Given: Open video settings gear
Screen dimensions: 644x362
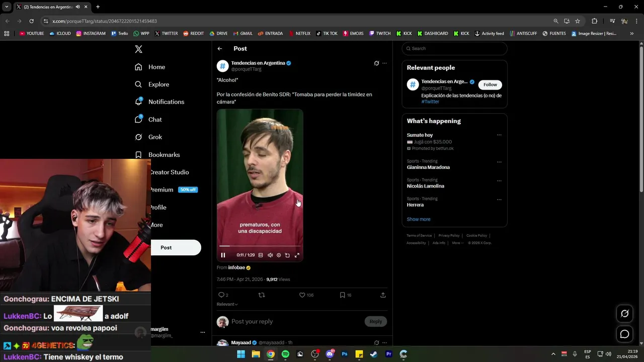Looking at the screenshot, I should (x=279, y=255).
